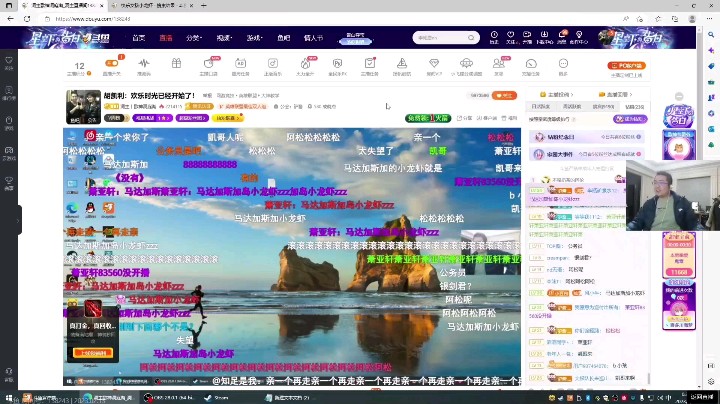Switch to the weekly ranking tab
Image resolution: width=720 pixels, height=404 pixels.
point(572,106)
